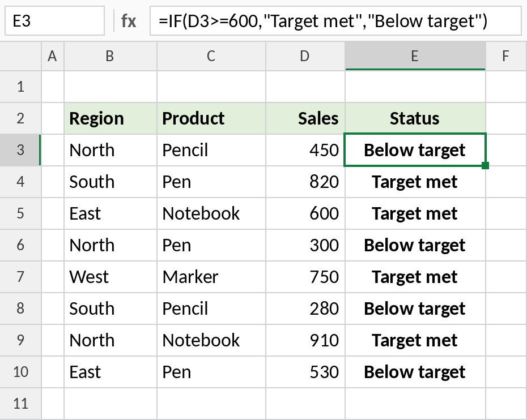Click Pen in row 4

point(211,182)
